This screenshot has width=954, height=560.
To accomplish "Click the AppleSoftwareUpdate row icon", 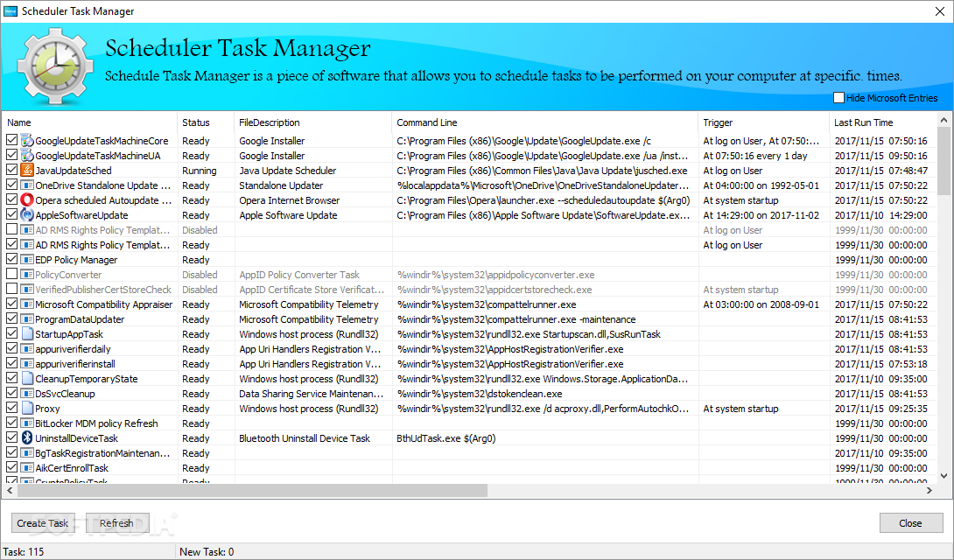I will [x=27, y=215].
